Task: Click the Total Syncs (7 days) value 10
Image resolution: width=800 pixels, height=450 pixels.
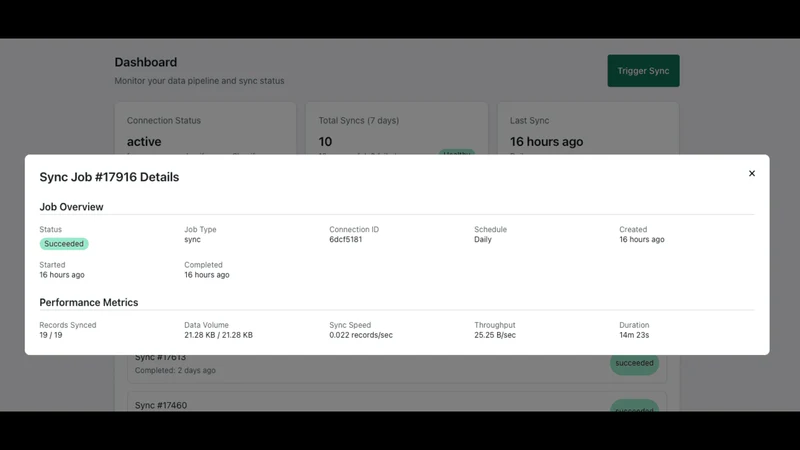Action: (x=325, y=142)
